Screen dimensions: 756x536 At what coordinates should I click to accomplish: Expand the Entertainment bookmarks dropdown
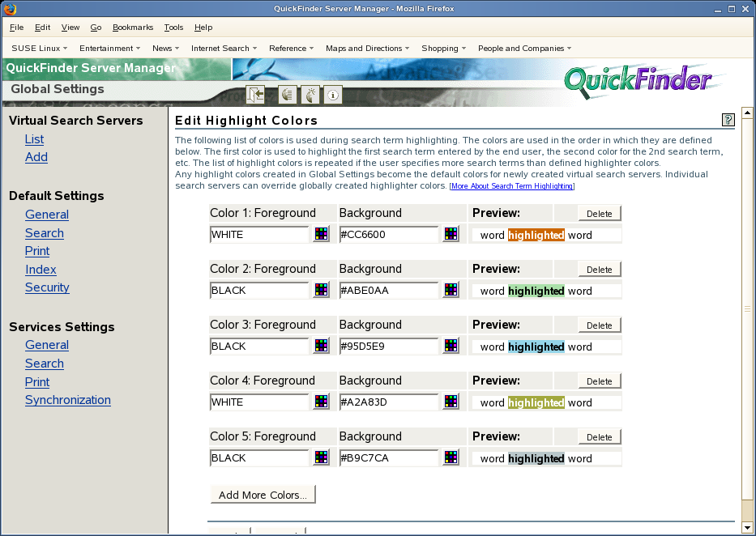point(110,48)
